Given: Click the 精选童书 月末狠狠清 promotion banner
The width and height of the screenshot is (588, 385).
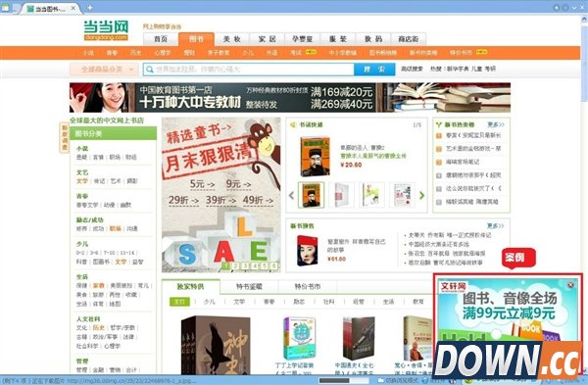Looking at the screenshot, I should coord(221,195).
